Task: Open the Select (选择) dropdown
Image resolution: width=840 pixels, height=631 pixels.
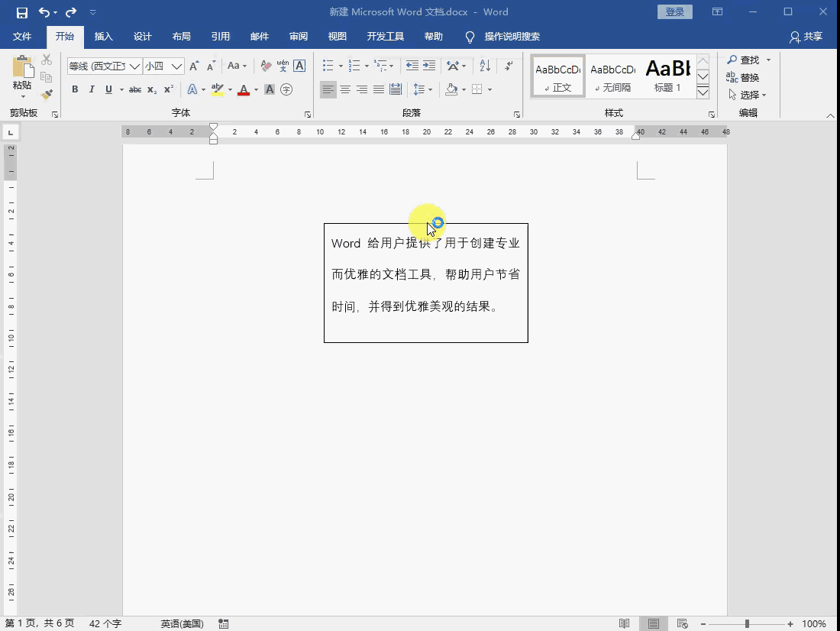Action: [748, 95]
